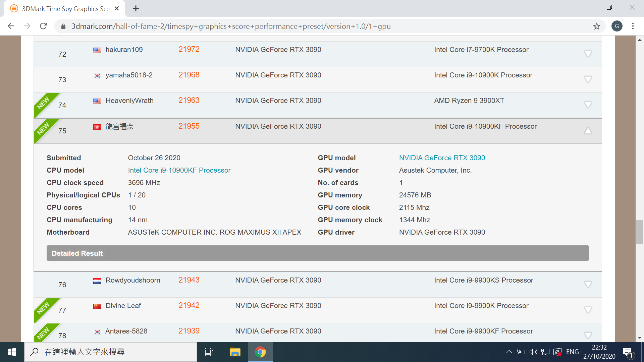
Task: Go forward in browser history
Action: [27, 26]
